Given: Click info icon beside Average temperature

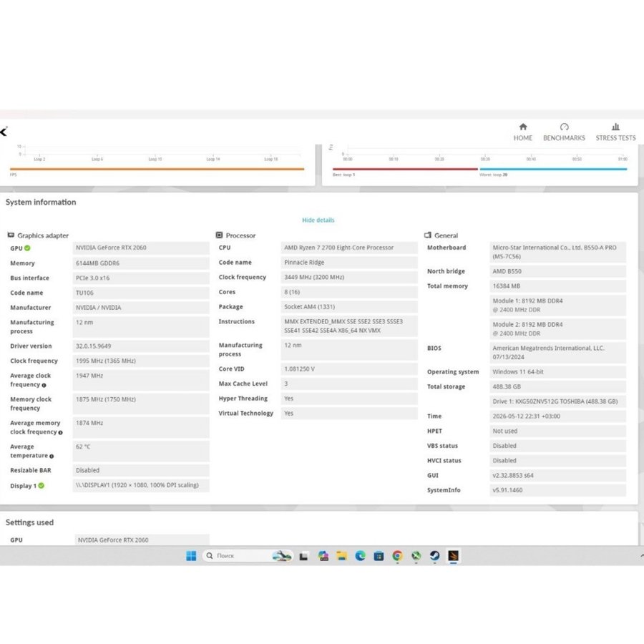Looking at the screenshot, I should [52, 456].
